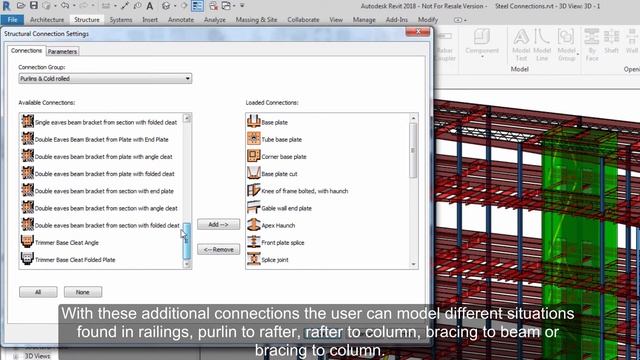
Task: Click the Add --> button
Action: [218, 224]
